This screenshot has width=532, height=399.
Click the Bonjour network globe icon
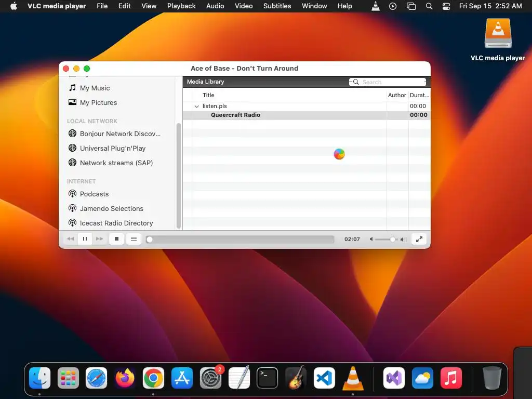[x=72, y=134]
